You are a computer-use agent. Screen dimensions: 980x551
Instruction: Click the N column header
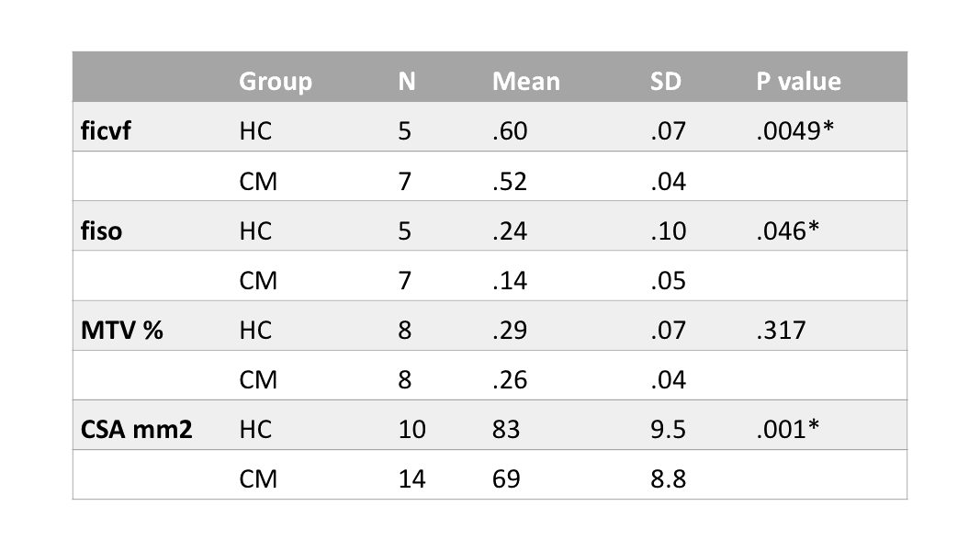tap(407, 82)
